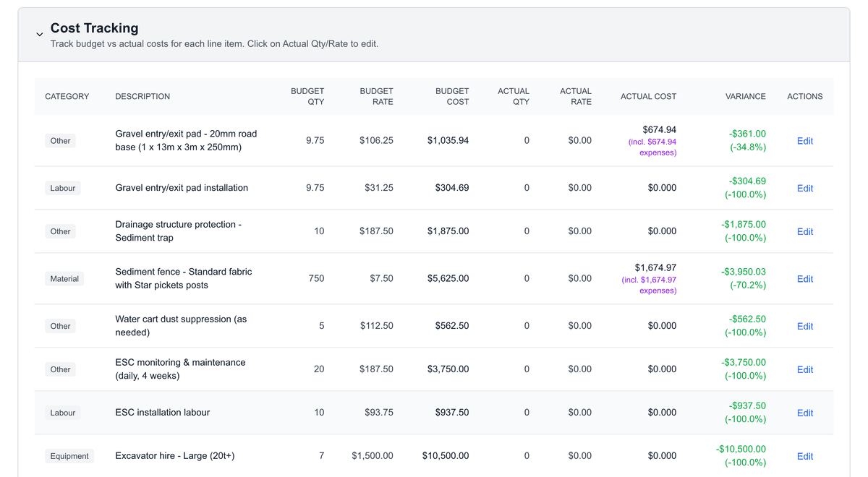Screen dimensions: 868x477
Task: Click the -$10,500.00 variance value
Action: tap(741, 449)
